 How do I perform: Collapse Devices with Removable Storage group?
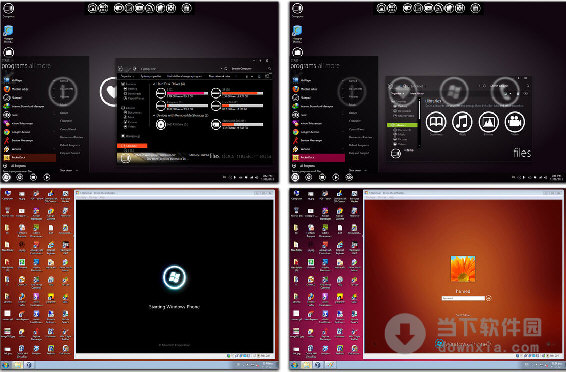(x=154, y=115)
